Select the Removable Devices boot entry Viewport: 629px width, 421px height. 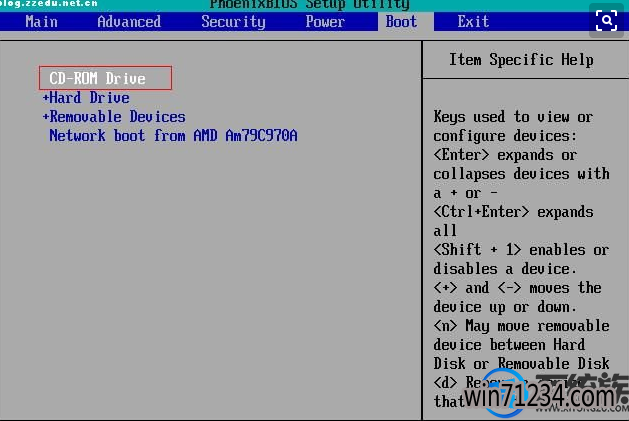point(117,117)
